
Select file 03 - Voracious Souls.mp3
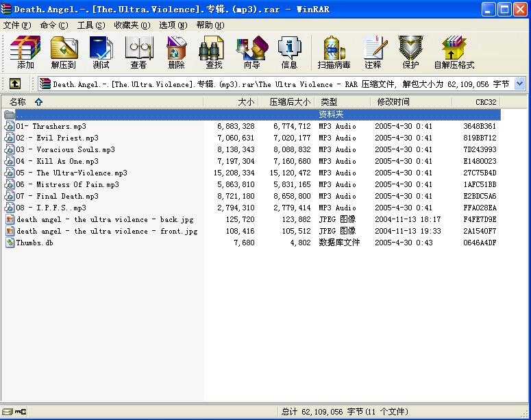click(x=65, y=149)
